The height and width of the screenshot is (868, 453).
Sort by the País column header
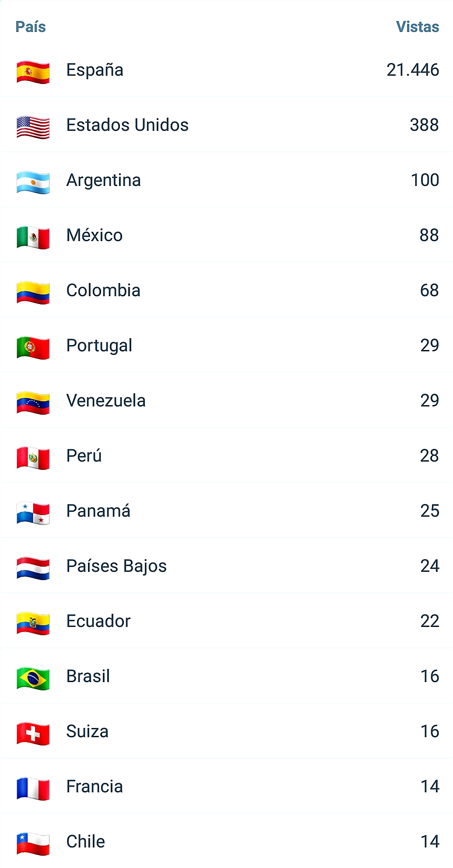coord(31,27)
